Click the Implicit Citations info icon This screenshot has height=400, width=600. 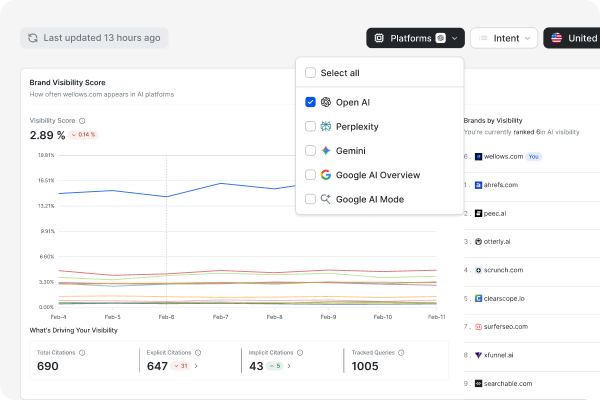pos(300,352)
